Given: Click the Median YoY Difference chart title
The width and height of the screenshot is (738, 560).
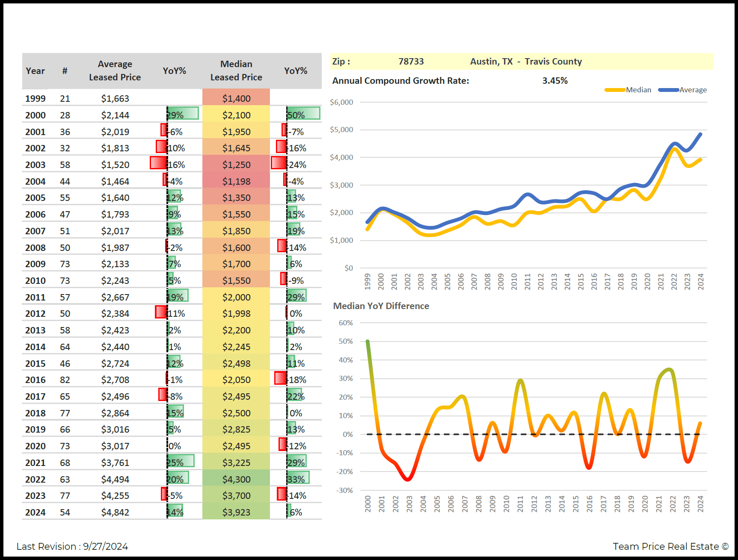Looking at the screenshot, I should click(x=381, y=306).
